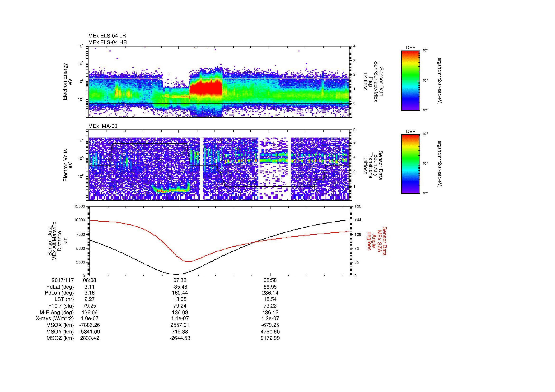Click the top panel DEF color bar
The height and width of the screenshot is (392, 555).
click(410, 80)
